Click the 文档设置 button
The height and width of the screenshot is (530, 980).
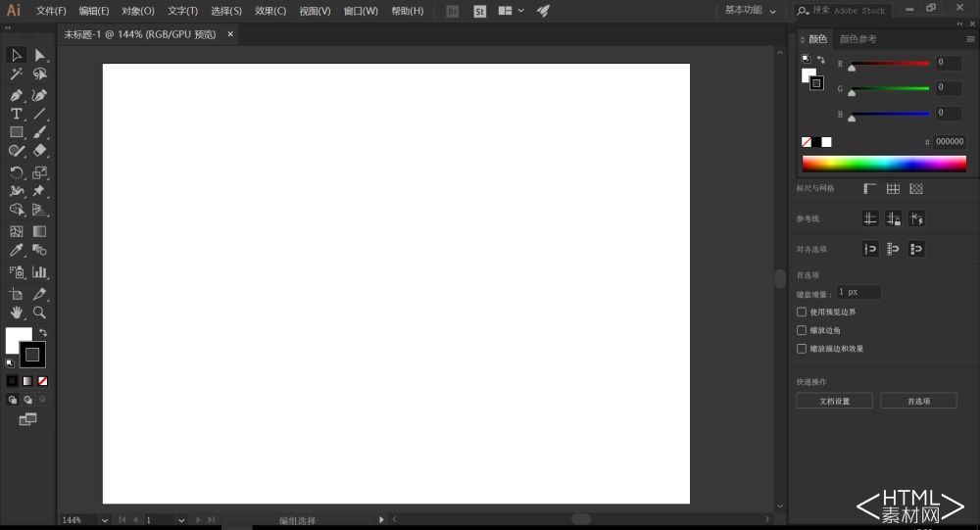coord(834,401)
